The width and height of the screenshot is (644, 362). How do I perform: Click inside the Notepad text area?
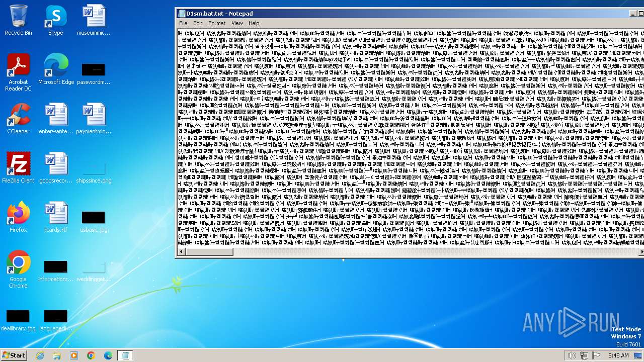tap(411, 138)
